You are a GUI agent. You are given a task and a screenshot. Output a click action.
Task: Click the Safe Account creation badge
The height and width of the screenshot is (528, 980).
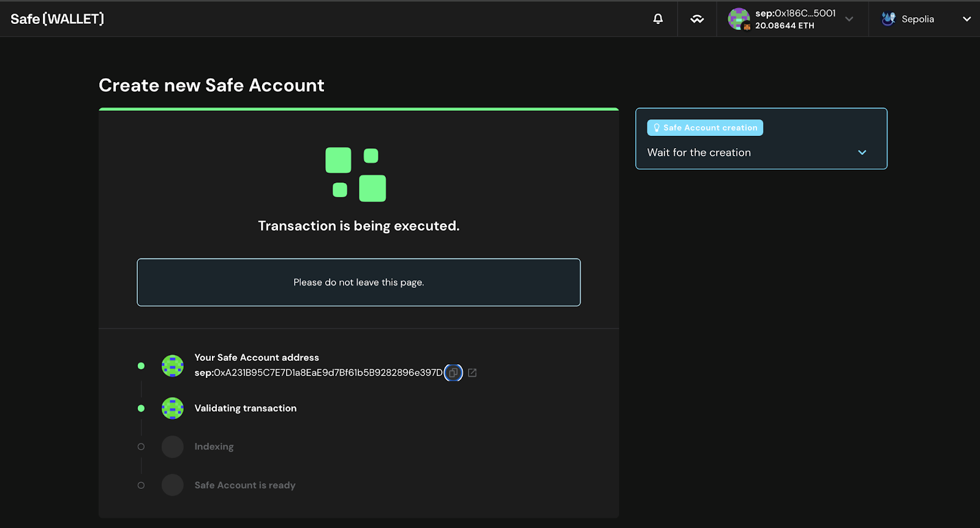point(705,127)
